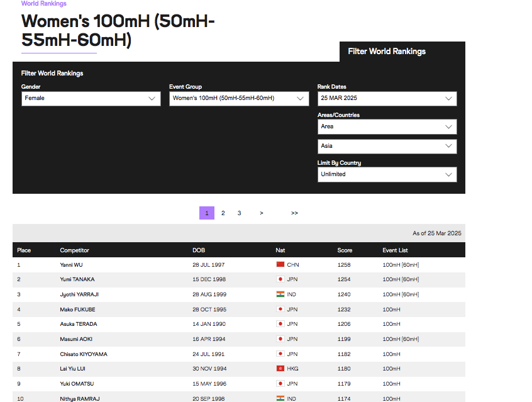The image size is (532, 402).
Task: Open the Rank Dates dropdown
Action: click(387, 98)
